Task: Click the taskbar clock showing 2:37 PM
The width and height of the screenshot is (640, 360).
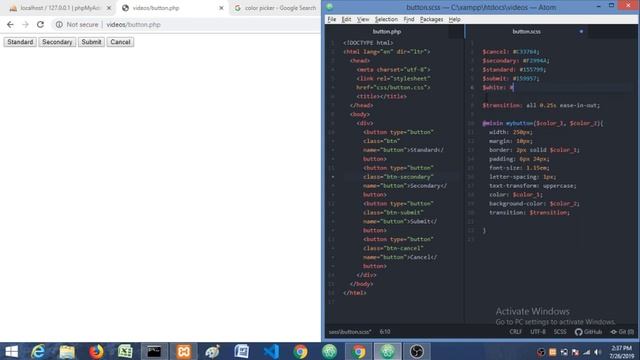Action: 622,352
